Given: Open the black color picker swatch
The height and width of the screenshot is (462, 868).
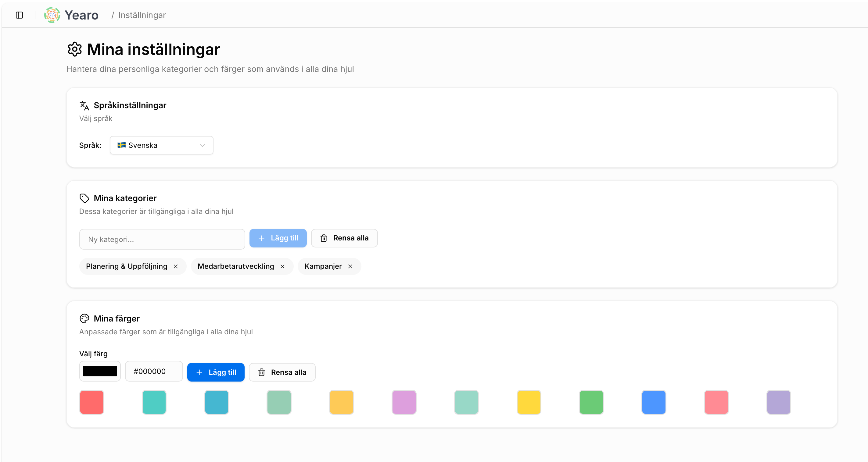Looking at the screenshot, I should point(100,371).
